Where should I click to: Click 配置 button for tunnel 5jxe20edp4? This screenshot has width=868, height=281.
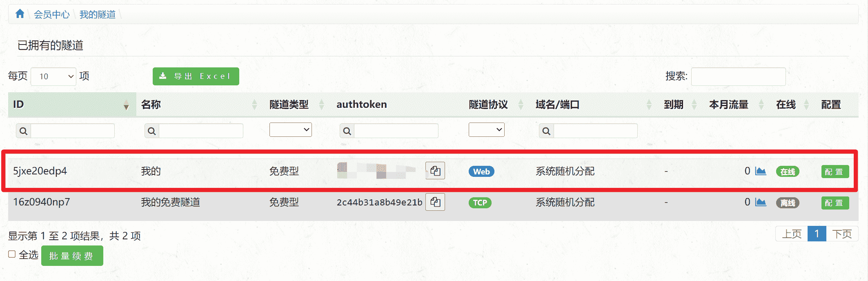(835, 172)
